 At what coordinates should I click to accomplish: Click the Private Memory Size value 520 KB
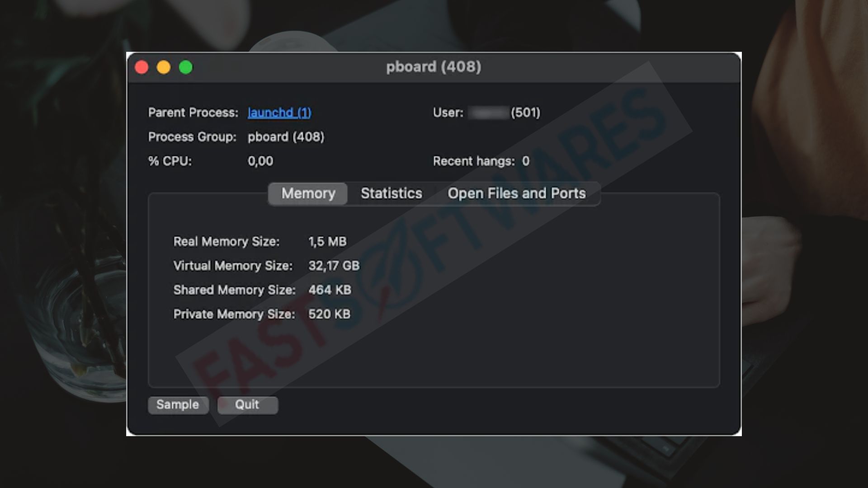point(329,314)
